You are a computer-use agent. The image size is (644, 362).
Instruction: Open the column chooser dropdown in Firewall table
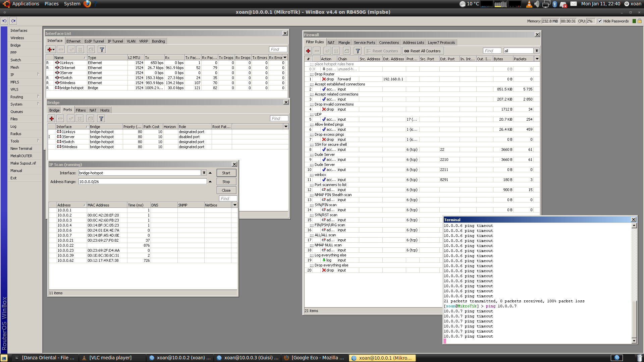[537, 59]
